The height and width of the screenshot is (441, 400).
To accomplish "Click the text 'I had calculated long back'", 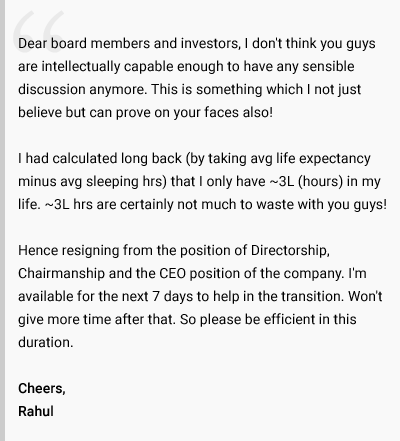I will point(100,159).
